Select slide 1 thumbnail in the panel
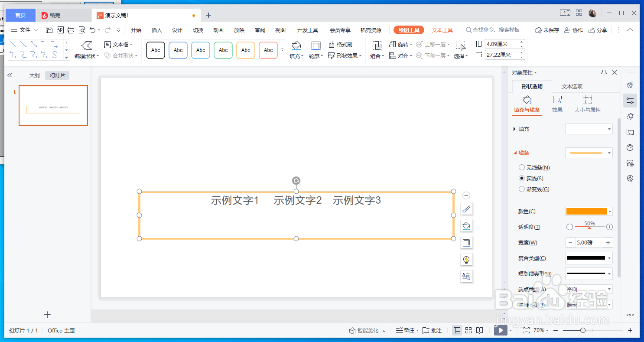This screenshot has height=342, width=644. (x=53, y=105)
